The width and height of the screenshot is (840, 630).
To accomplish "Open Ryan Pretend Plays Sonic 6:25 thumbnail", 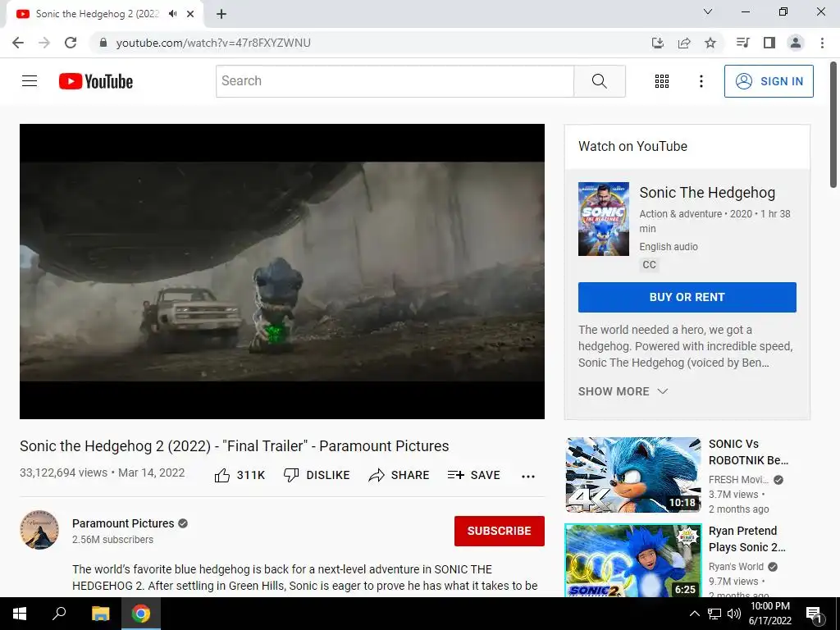I will pyautogui.click(x=633, y=560).
